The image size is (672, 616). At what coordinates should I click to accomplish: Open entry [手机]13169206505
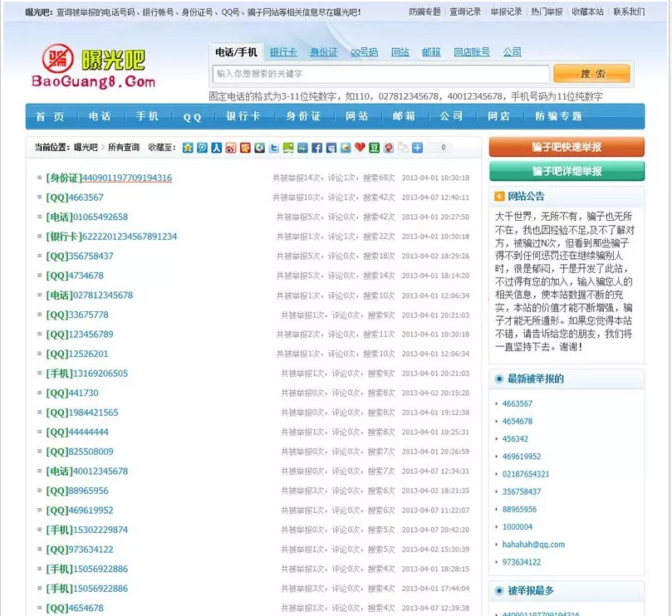click(87, 374)
